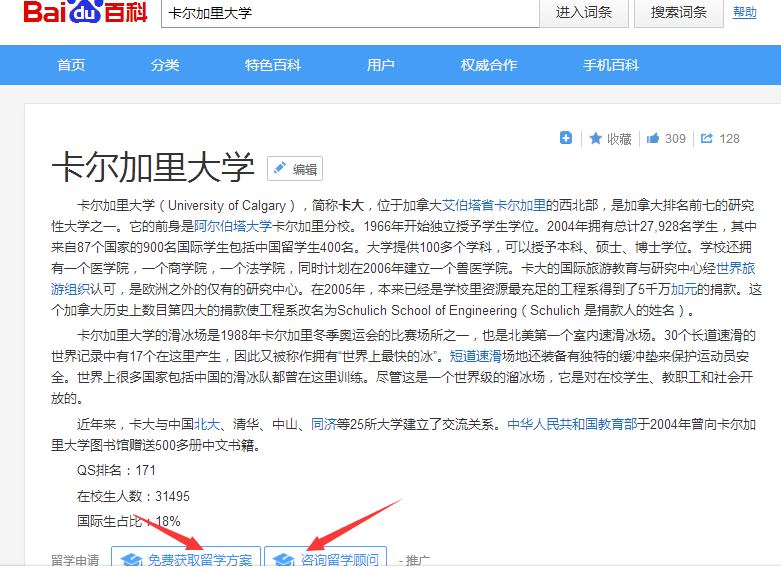Image resolution: width=781 pixels, height=570 pixels.
Task: Open the 特色百科 nav menu
Action: [x=272, y=65]
